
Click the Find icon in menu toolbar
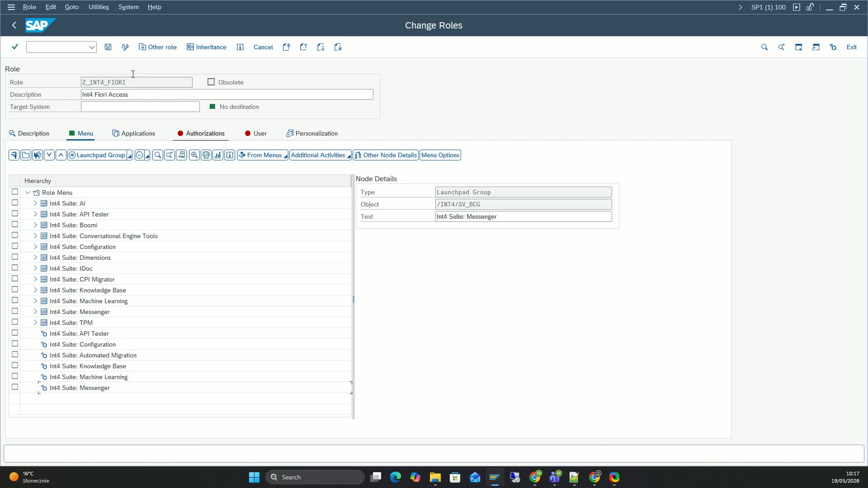(x=158, y=155)
